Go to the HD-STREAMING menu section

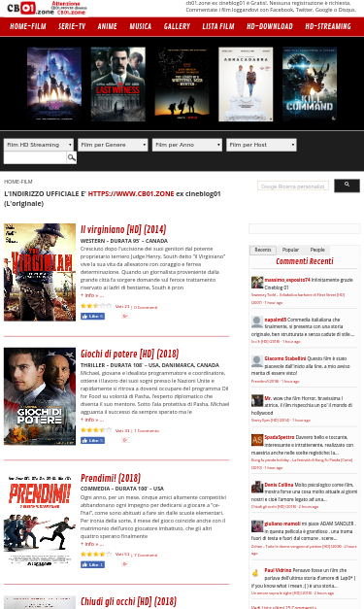click(328, 26)
